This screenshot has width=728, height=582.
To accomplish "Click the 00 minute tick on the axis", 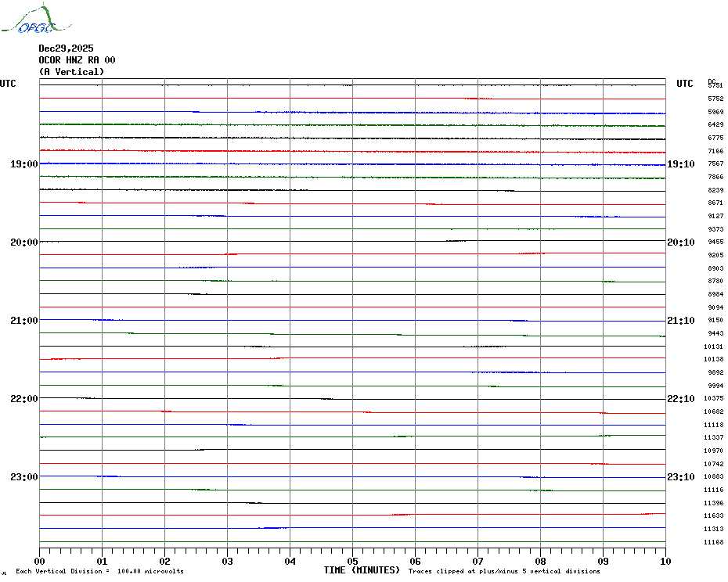I will point(39,561).
